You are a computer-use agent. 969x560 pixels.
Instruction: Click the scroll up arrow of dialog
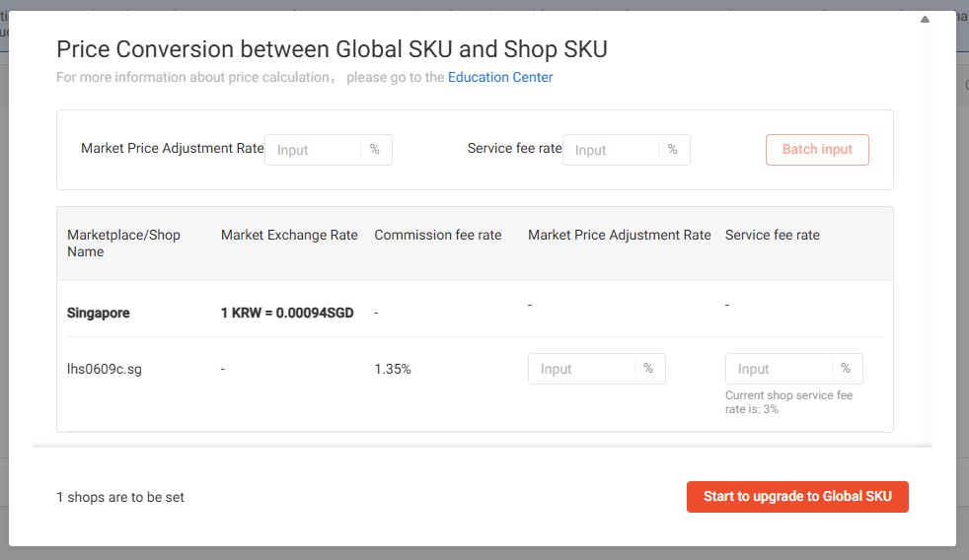coord(925,19)
